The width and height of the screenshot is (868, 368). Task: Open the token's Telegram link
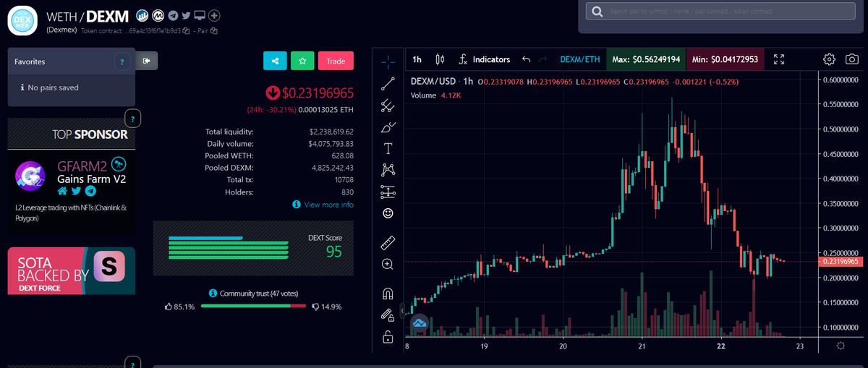click(x=171, y=15)
